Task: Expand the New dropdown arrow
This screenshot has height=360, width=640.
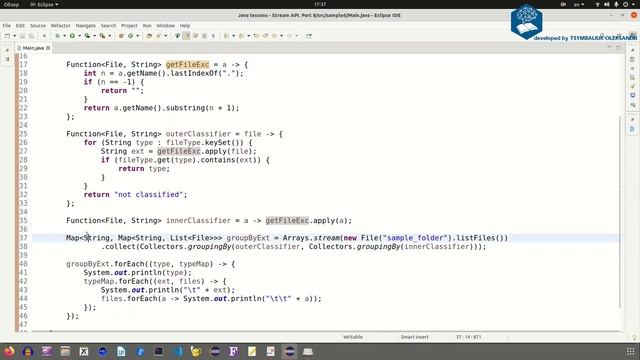Action: pyautogui.click(x=14, y=36)
